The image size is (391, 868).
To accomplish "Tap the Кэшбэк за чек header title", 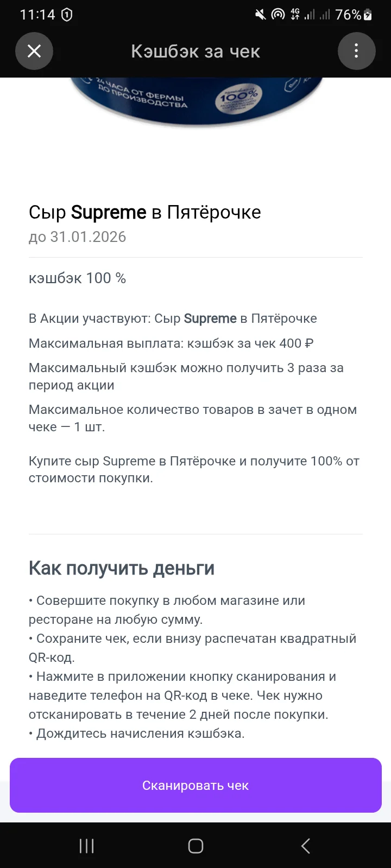I will pyautogui.click(x=195, y=52).
